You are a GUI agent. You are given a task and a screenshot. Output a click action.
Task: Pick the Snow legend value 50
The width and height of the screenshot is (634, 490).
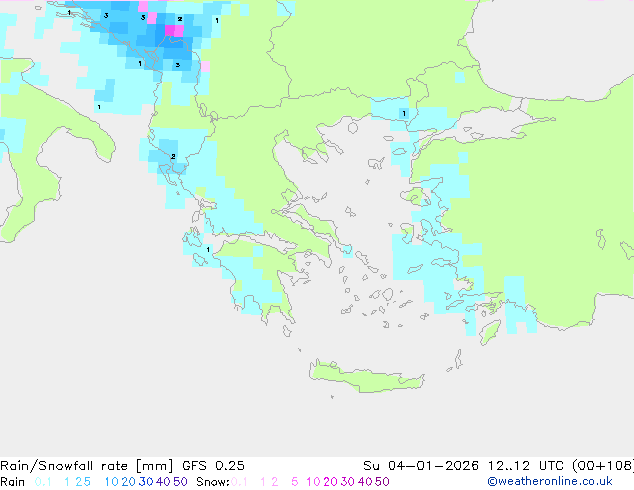(383, 482)
